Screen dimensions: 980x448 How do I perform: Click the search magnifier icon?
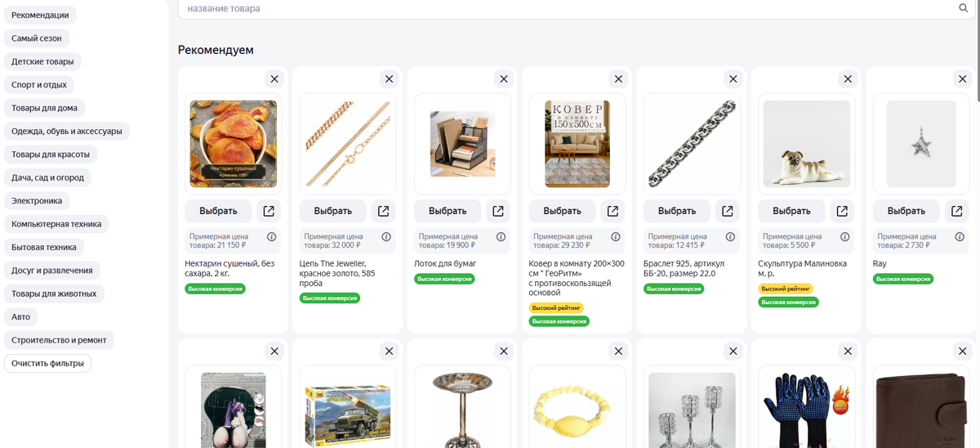[963, 8]
